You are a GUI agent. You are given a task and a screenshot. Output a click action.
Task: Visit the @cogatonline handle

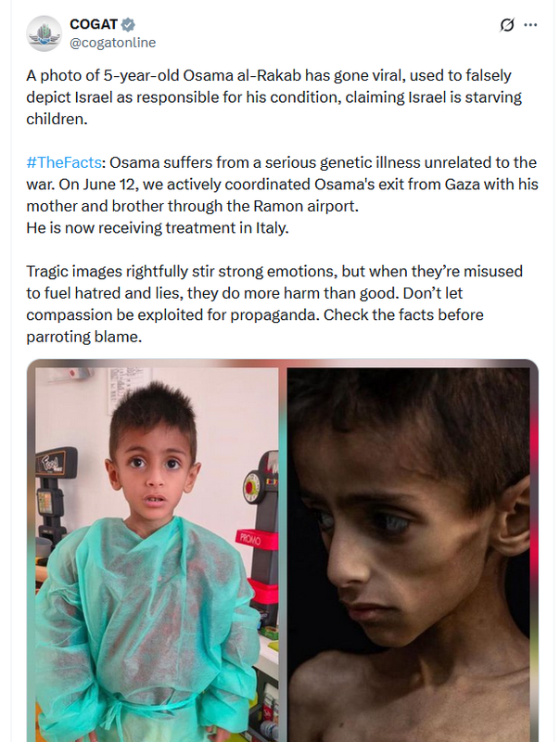[x=112, y=43]
